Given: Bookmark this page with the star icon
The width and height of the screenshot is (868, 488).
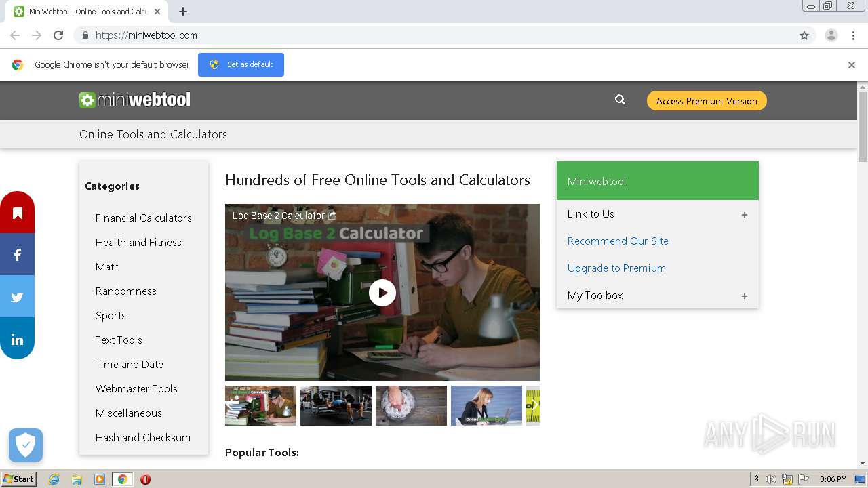Looking at the screenshot, I should coord(804,35).
